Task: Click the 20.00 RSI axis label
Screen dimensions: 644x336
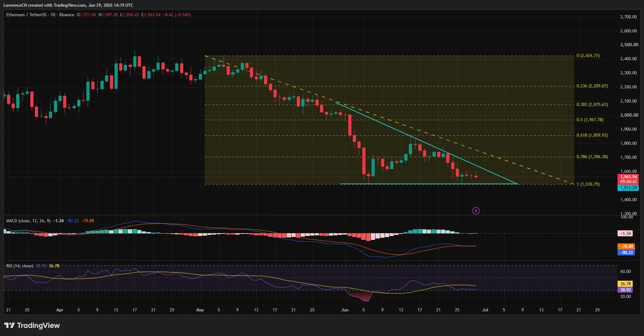Action: point(625,297)
